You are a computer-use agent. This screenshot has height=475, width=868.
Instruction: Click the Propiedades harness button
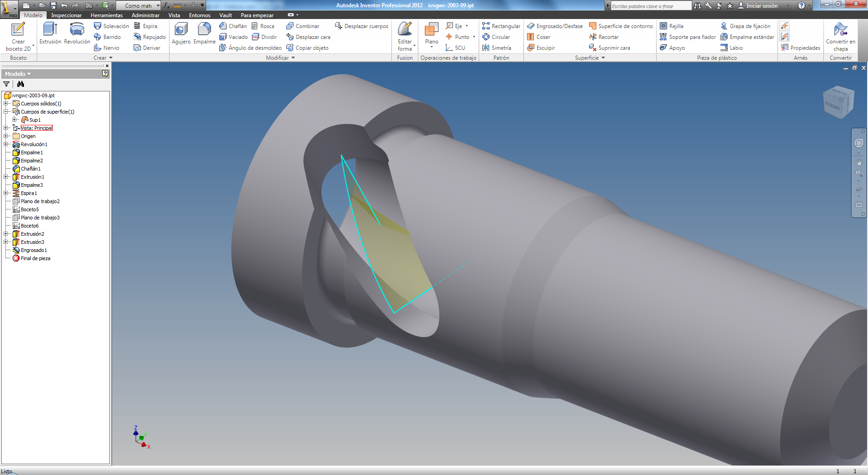(x=800, y=47)
